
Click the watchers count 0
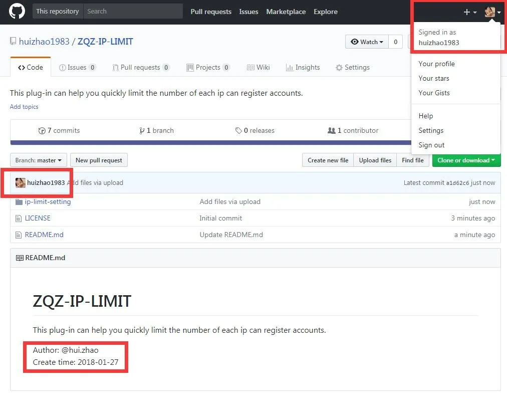(395, 42)
